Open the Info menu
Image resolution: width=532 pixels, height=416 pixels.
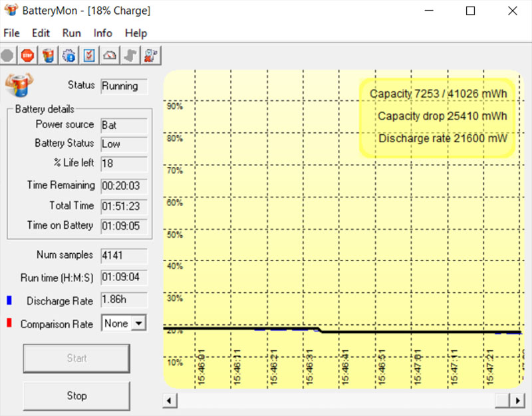pos(103,33)
